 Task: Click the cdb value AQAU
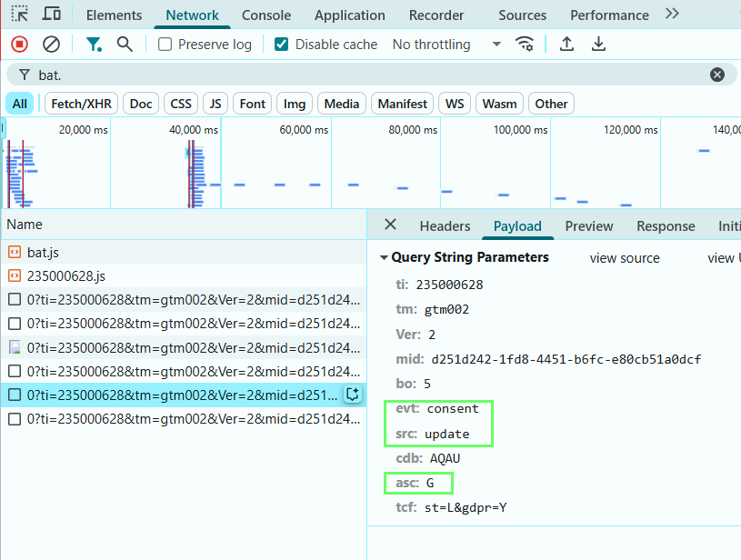click(445, 458)
